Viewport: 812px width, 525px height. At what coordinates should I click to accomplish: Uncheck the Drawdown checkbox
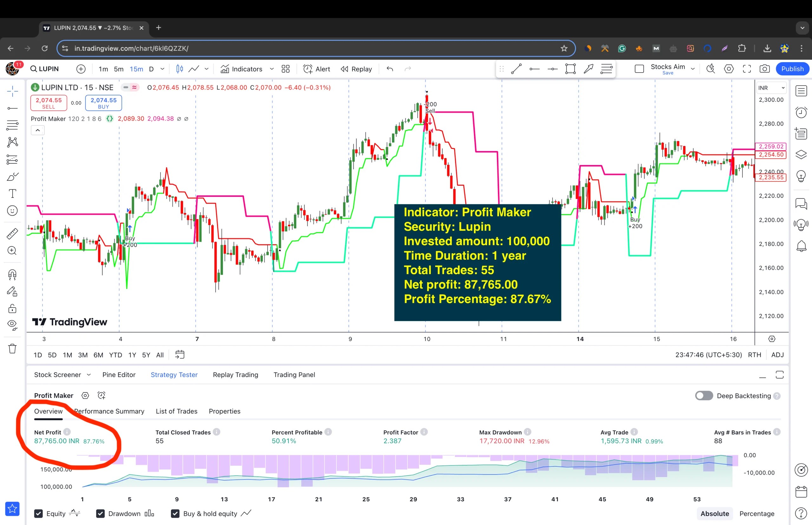click(x=100, y=513)
